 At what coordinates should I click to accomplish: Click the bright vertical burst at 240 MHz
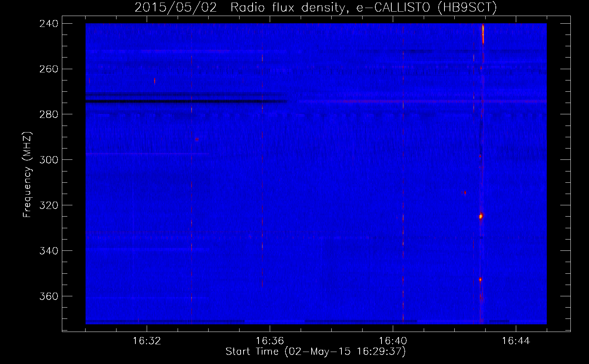point(483,34)
